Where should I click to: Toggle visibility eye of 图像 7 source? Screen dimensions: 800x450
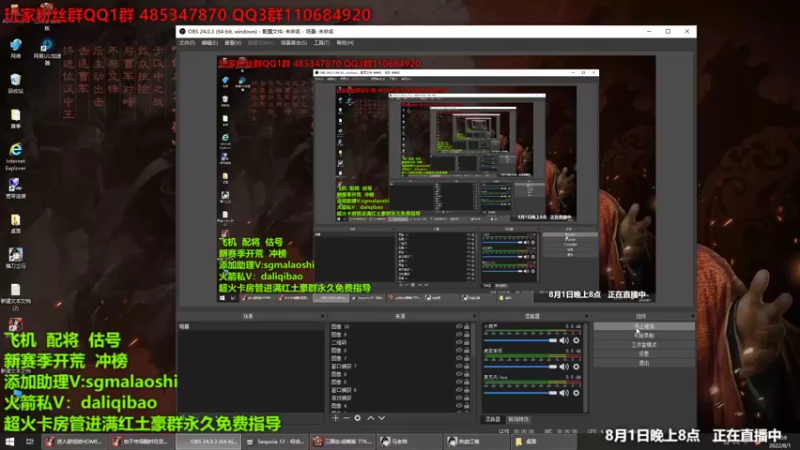pyautogui.click(x=459, y=358)
